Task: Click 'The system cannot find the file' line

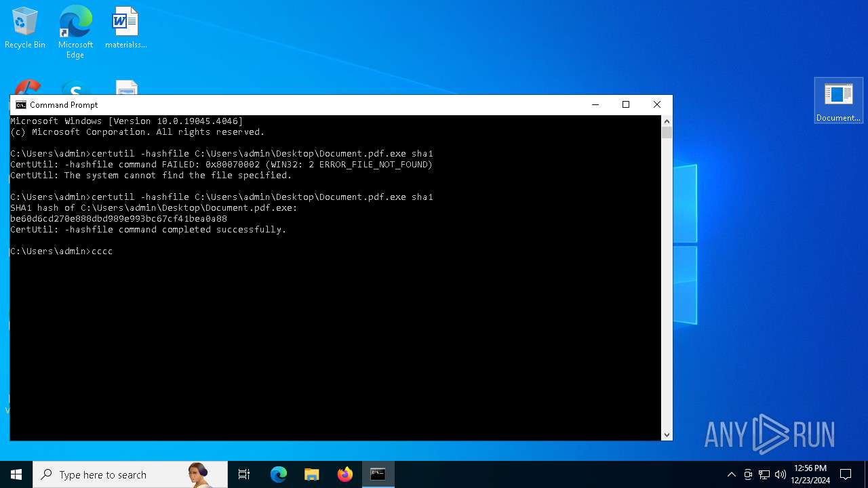Action: (x=151, y=176)
